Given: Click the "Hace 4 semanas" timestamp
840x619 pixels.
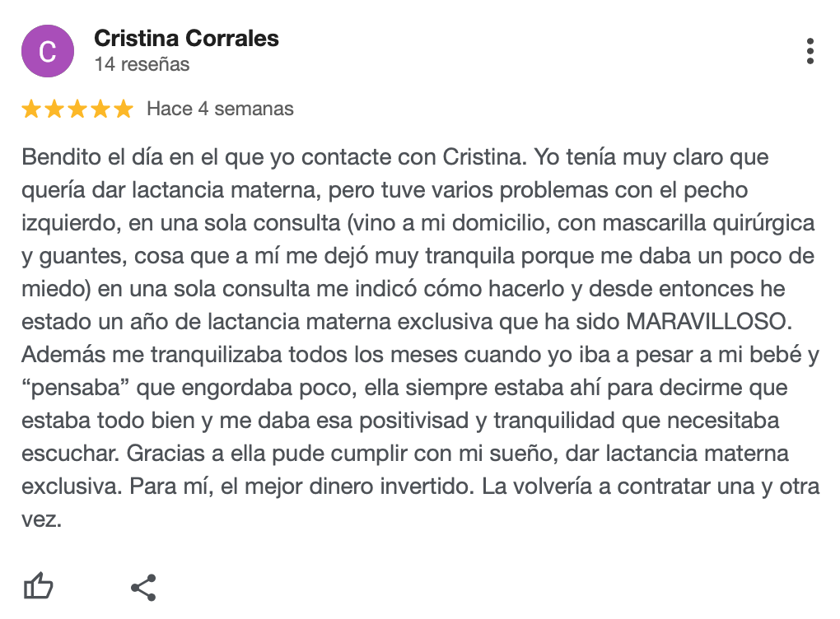Looking at the screenshot, I should click(x=220, y=109).
